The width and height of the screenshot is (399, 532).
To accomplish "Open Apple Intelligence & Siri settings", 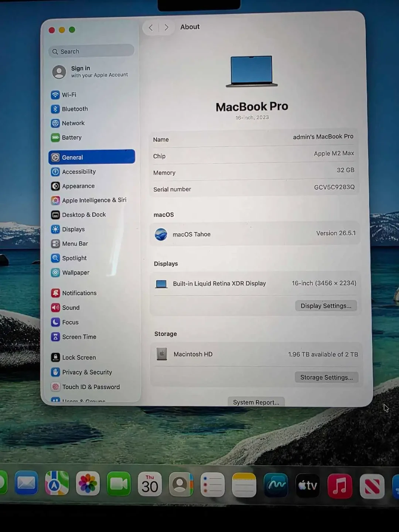I will [92, 200].
